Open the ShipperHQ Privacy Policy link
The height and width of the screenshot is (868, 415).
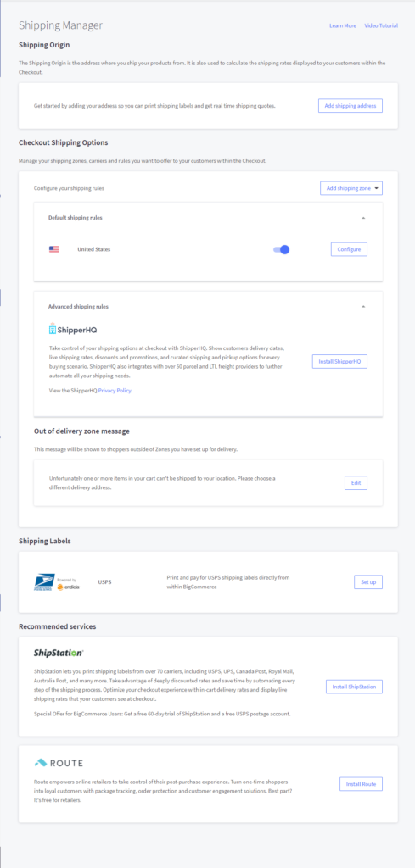(x=115, y=390)
